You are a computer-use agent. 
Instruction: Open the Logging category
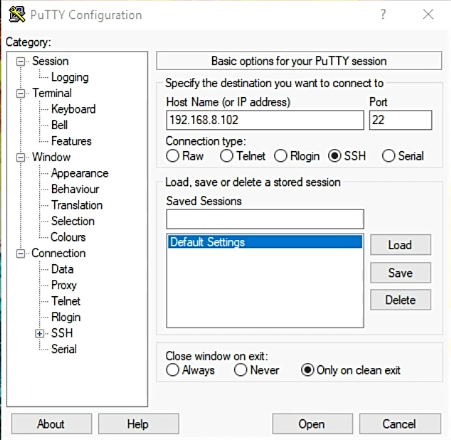pyautogui.click(x=70, y=77)
